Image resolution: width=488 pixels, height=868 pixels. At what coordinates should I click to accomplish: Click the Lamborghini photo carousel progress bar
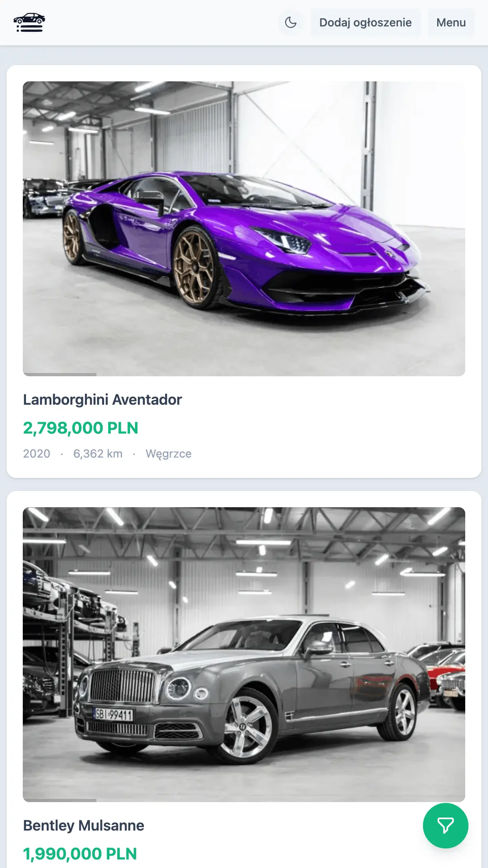(x=60, y=374)
